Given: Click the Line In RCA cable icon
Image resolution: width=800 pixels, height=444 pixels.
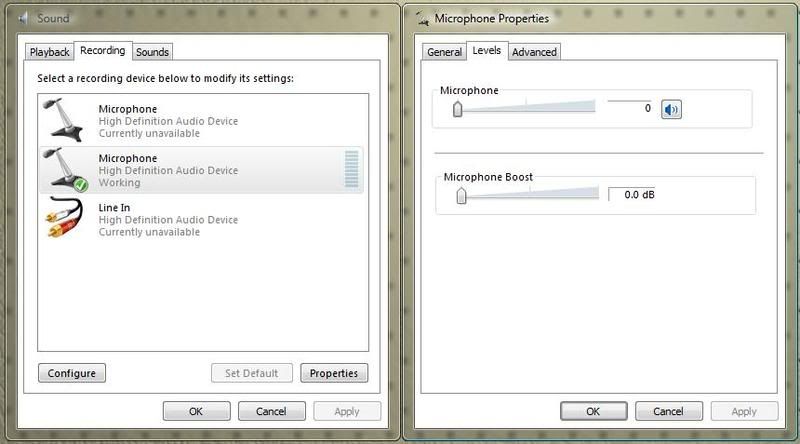Looking at the screenshot, I should pyautogui.click(x=64, y=218).
